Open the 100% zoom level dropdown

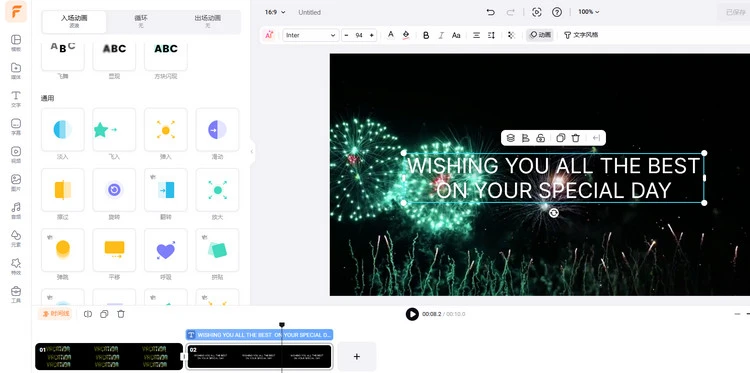point(588,12)
